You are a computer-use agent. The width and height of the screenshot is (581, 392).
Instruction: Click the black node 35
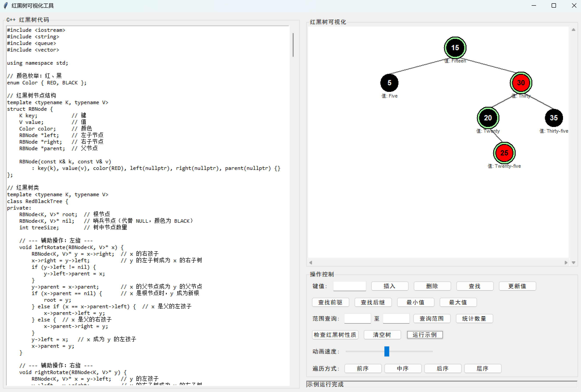pyautogui.click(x=554, y=118)
